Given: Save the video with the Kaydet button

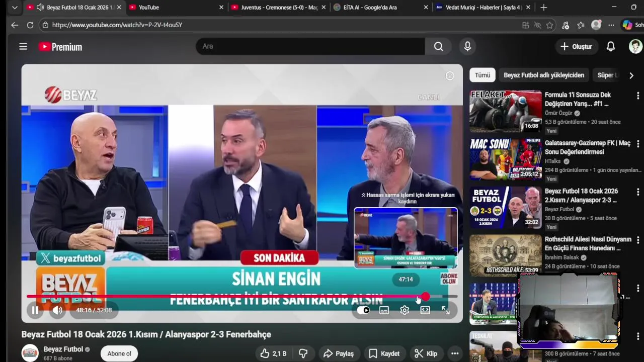Looking at the screenshot, I should pyautogui.click(x=384, y=354).
